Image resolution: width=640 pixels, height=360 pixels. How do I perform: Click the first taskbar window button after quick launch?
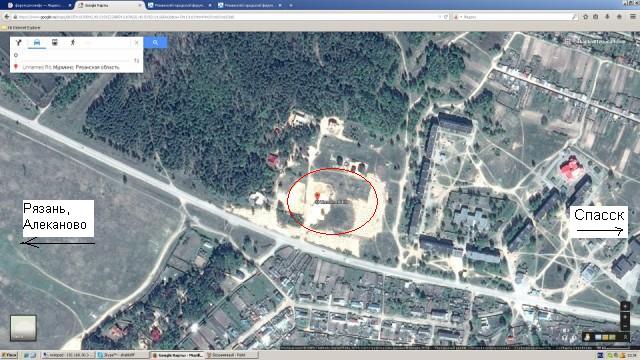point(68,355)
